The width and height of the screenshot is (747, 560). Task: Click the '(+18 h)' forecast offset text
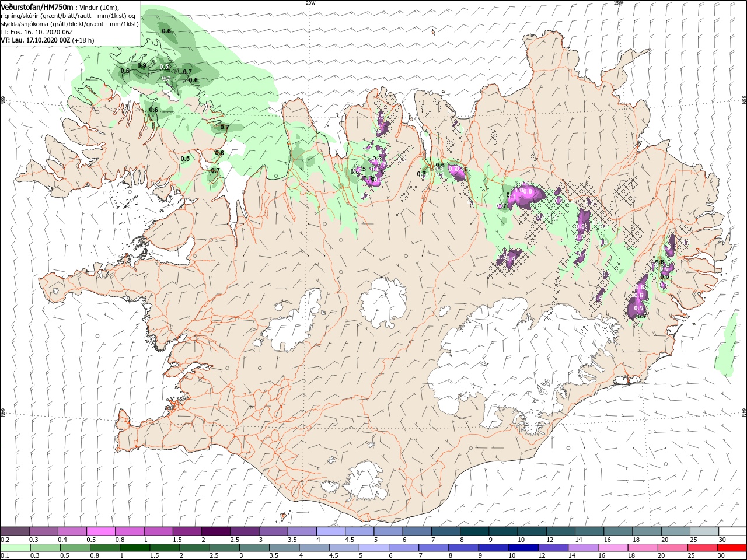tap(83, 40)
